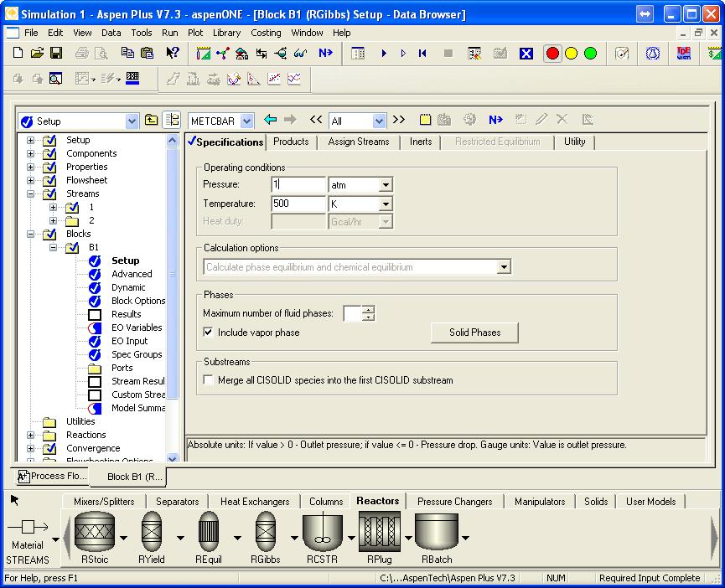Switch to the Assign Streams tab
725x588 pixels.
359,142
